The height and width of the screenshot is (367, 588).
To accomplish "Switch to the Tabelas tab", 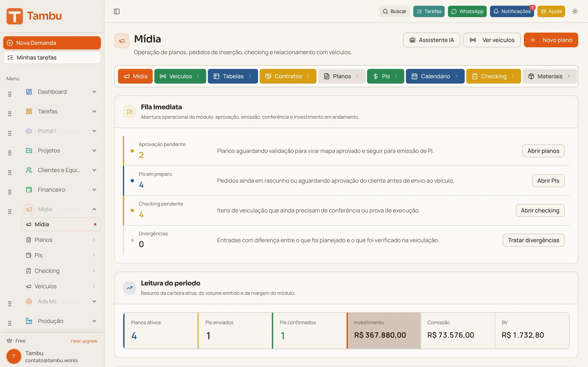I will pyautogui.click(x=233, y=76).
